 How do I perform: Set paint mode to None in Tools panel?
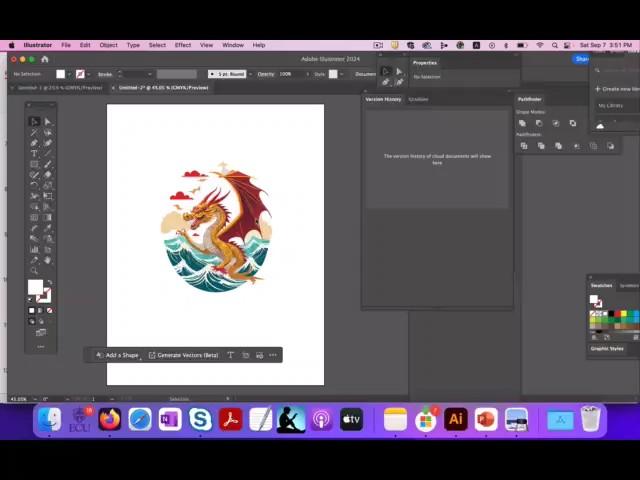click(49, 311)
